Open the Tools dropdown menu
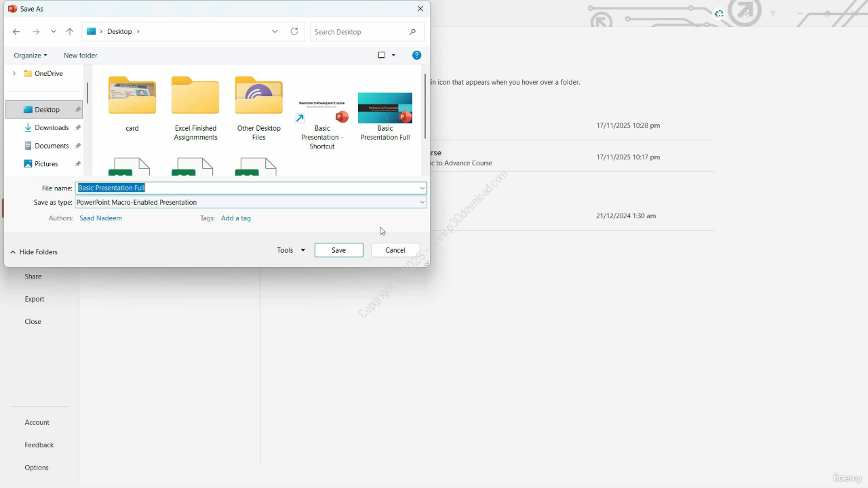Viewport: 868px width, 488px height. click(291, 250)
